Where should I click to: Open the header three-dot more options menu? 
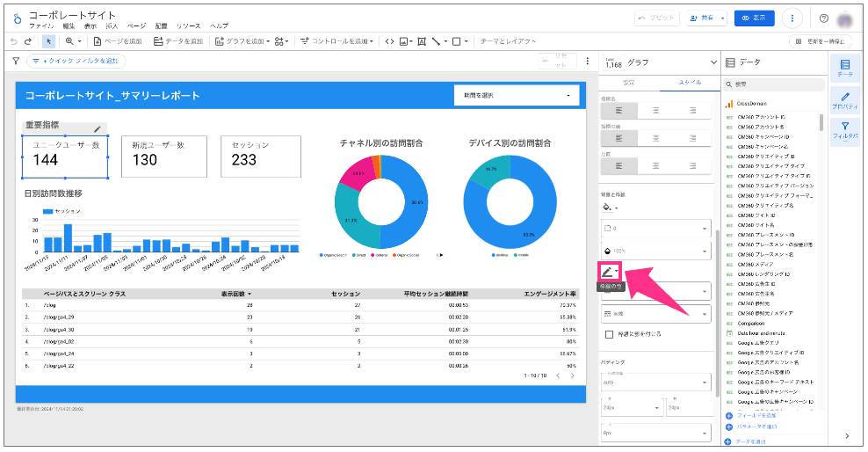[x=792, y=18]
